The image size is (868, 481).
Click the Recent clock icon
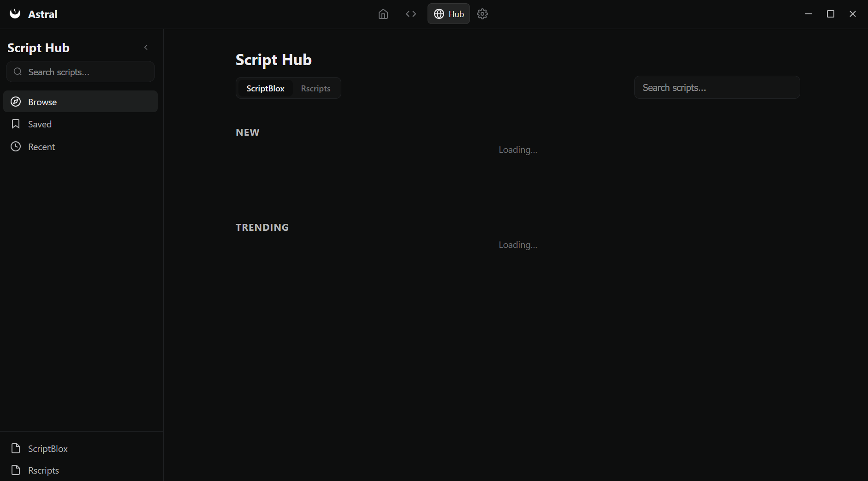click(16, 147)
